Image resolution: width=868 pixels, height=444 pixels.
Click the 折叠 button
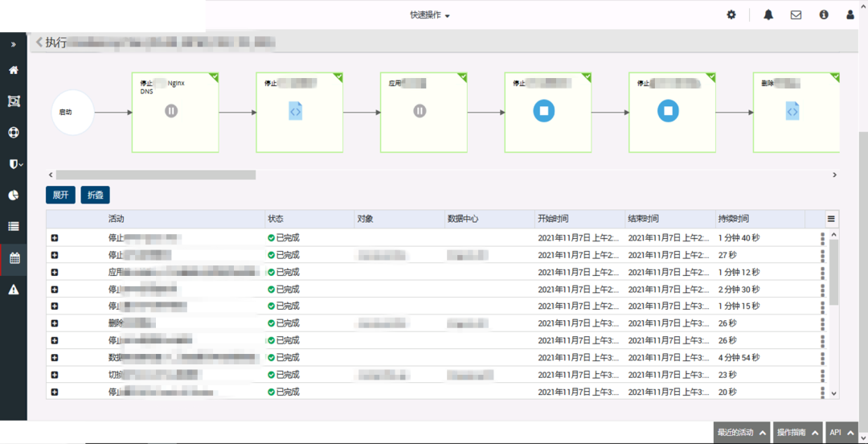[x=95, y=195]
